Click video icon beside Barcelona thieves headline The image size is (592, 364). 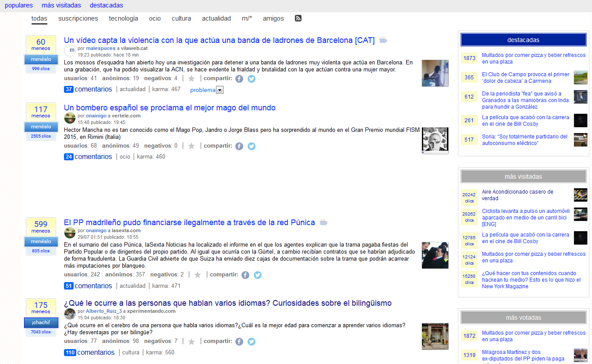pos(383,40)
